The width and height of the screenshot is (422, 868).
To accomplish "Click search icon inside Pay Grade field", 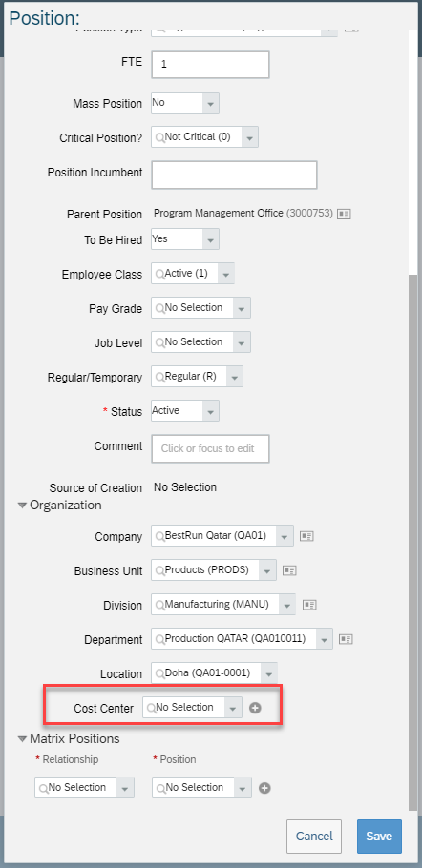I will point(160,308).
